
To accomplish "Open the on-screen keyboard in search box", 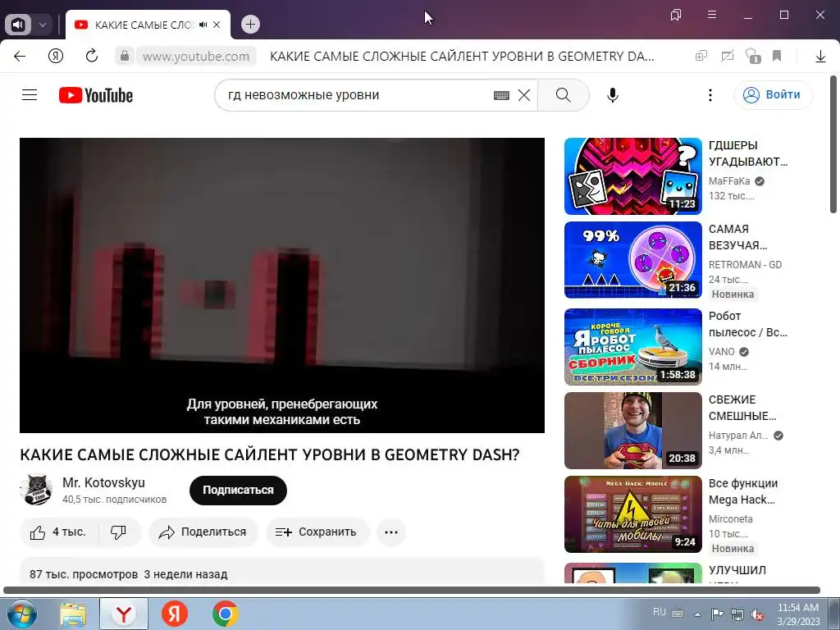I will [501, 95].
